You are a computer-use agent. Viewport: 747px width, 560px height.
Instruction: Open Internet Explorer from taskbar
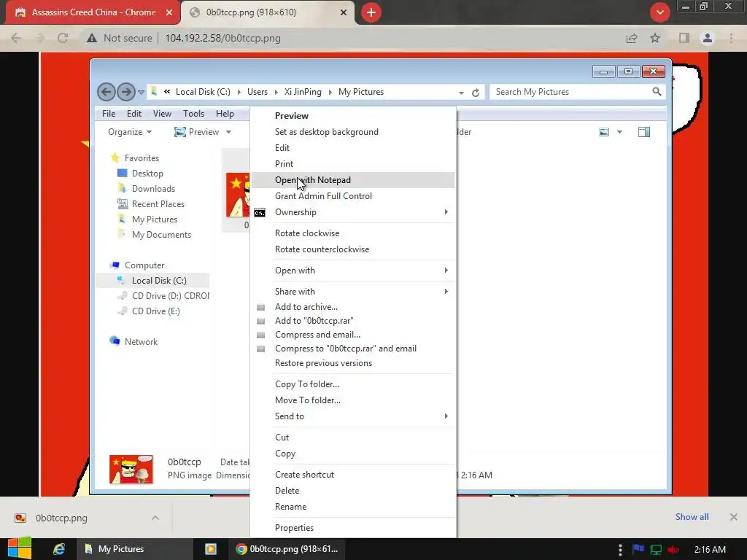(58, 549)
